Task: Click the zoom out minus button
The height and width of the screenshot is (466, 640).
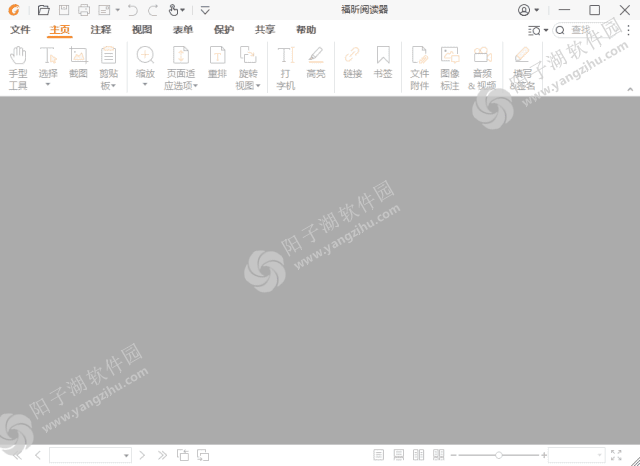Action: click(x=453, y=455)
